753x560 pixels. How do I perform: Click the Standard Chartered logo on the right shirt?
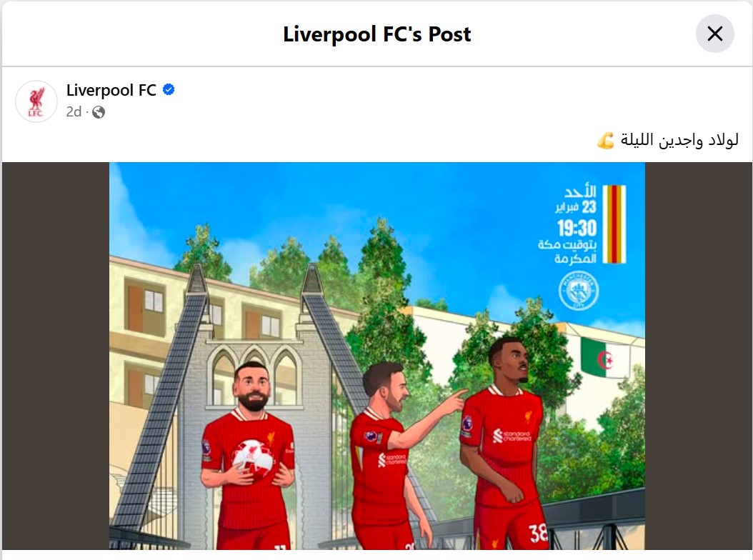click(512, 436)
